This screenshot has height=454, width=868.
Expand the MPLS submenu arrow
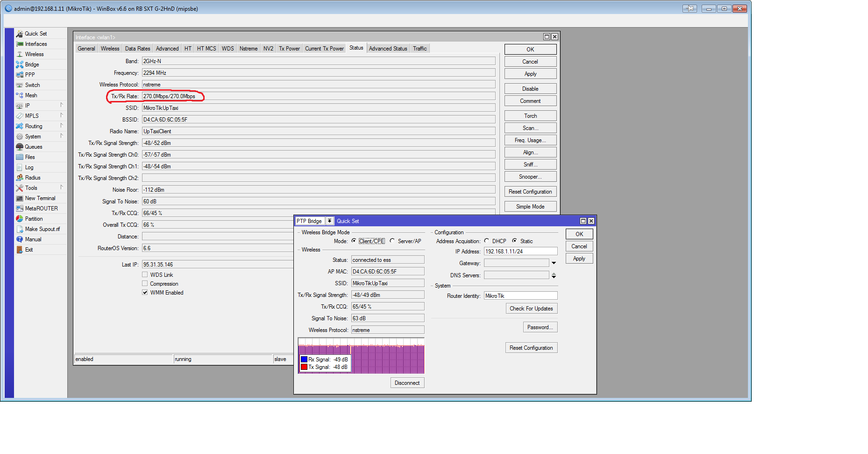pyautogui.click(x=61, y=115)
